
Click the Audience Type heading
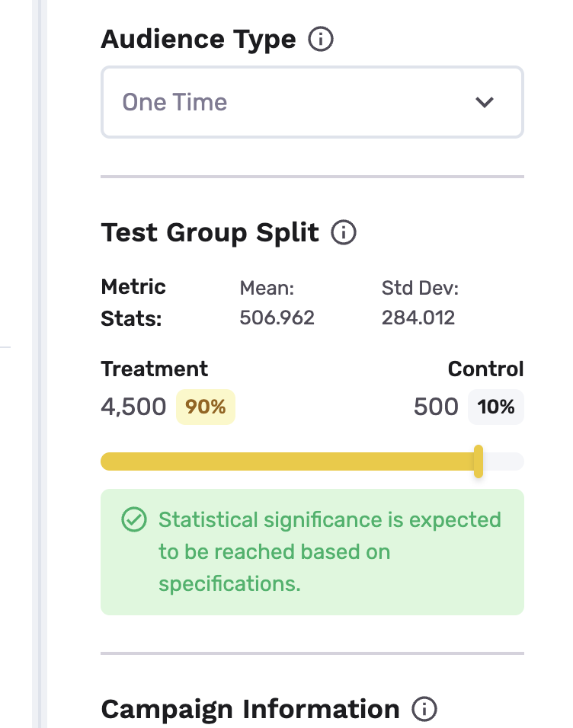coord(198,40)
